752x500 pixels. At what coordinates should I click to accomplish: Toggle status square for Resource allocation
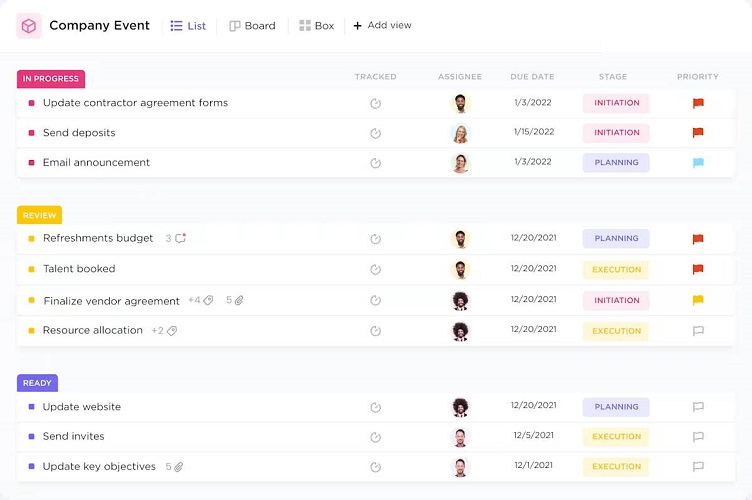click(x=32, y=330)
